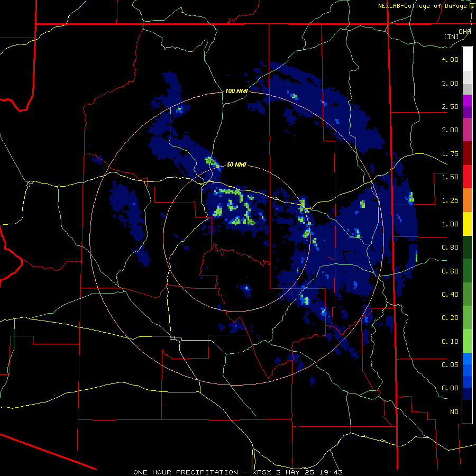Click the OHA product label

point(465,31)
